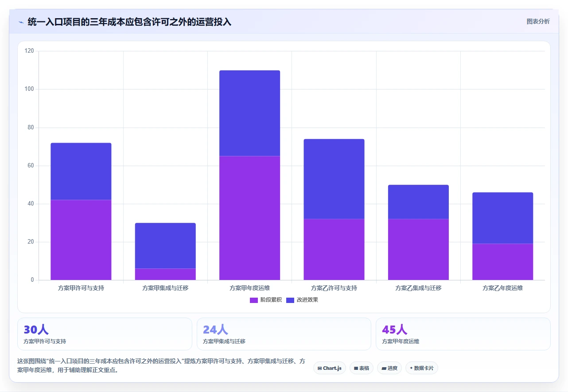This screenshot has width=568, height=392.
Task: Open the 30人 方案甲许可与支持 card
Action: (x=105, y=334)
